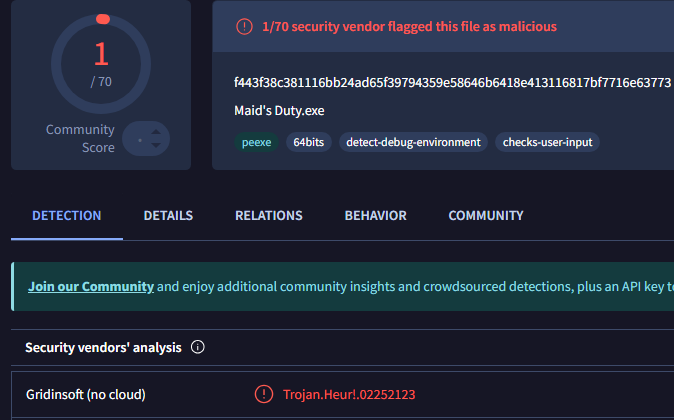
Task: Click the Trojan.Heur!.02252123 detection label
Action: pos(348,394)
